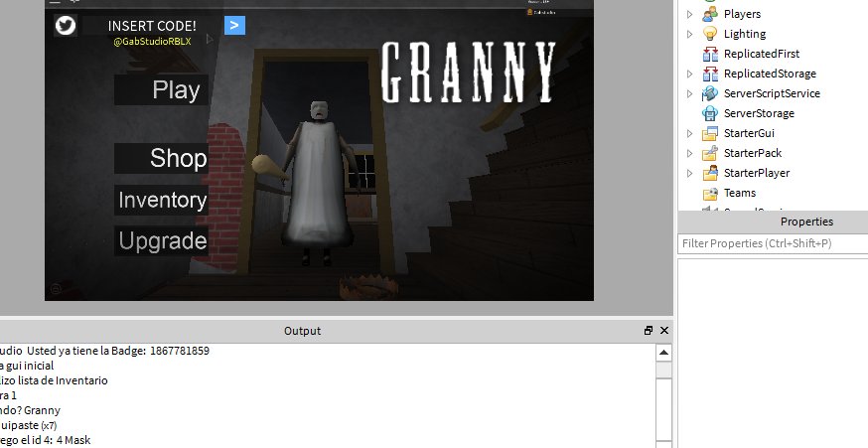Click the ServerStorage icon
868x448 pixels.
[x=710, y=113]
